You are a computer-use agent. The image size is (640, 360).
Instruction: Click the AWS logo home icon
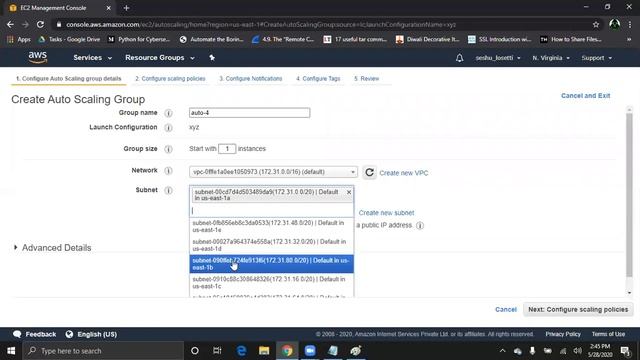point(38,58)
